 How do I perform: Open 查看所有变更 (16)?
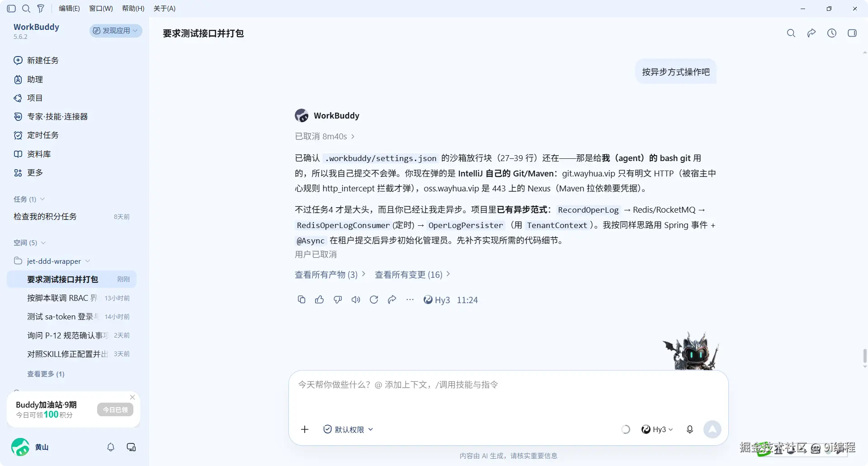[412, 275]
